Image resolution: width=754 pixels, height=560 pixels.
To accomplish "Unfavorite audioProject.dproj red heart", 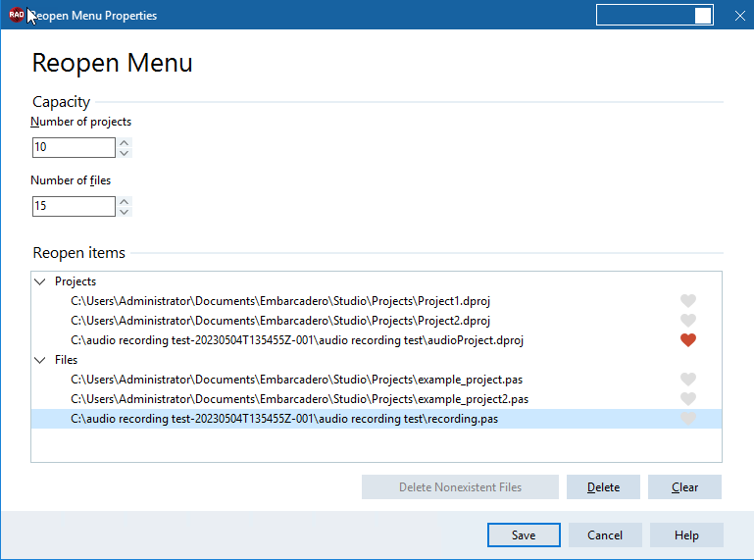I will pos(688,340).
